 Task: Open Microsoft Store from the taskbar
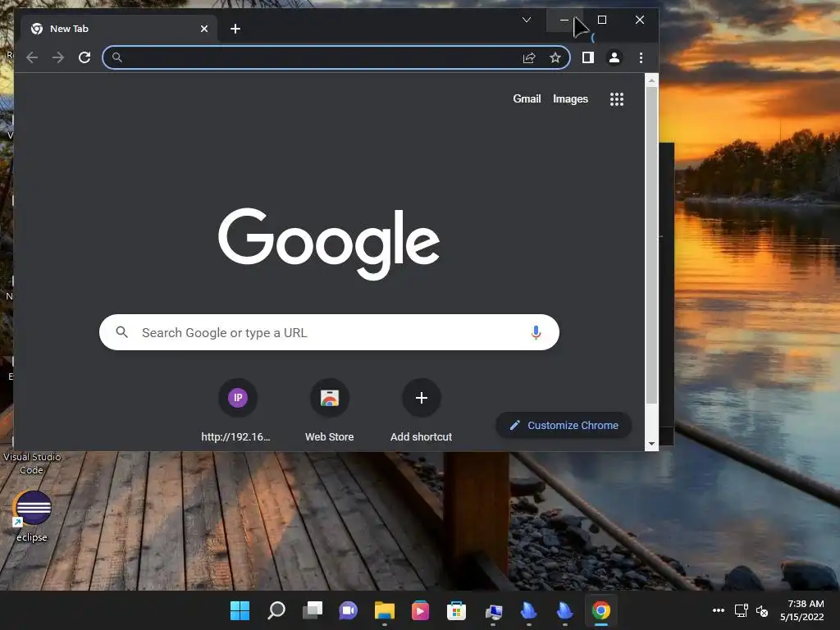[456, 610]
